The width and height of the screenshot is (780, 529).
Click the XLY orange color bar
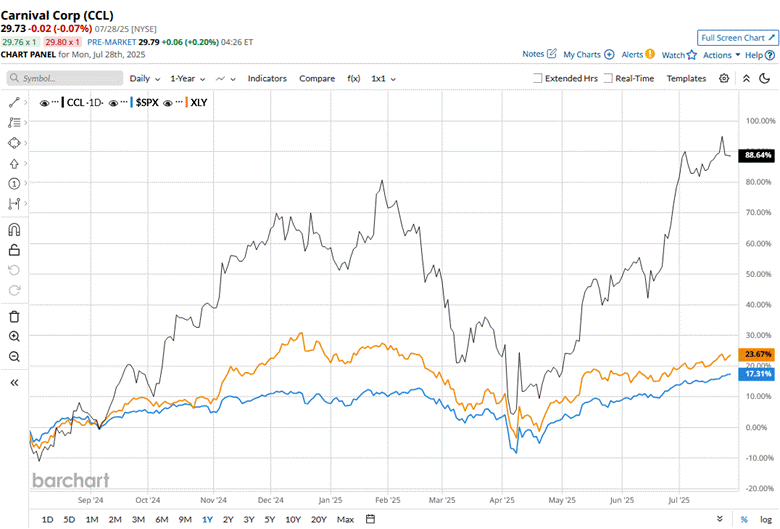187,103
